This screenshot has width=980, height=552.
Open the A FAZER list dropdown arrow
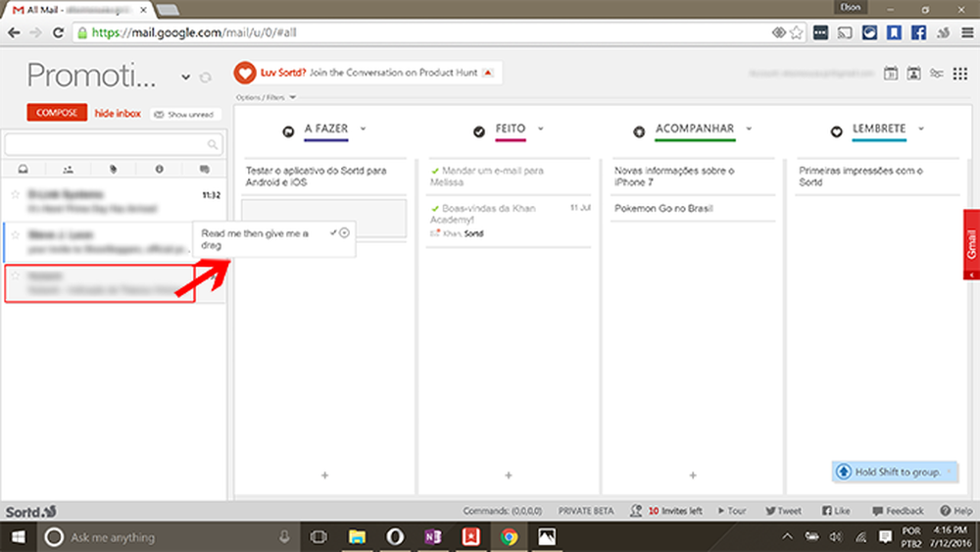point(364,128)
